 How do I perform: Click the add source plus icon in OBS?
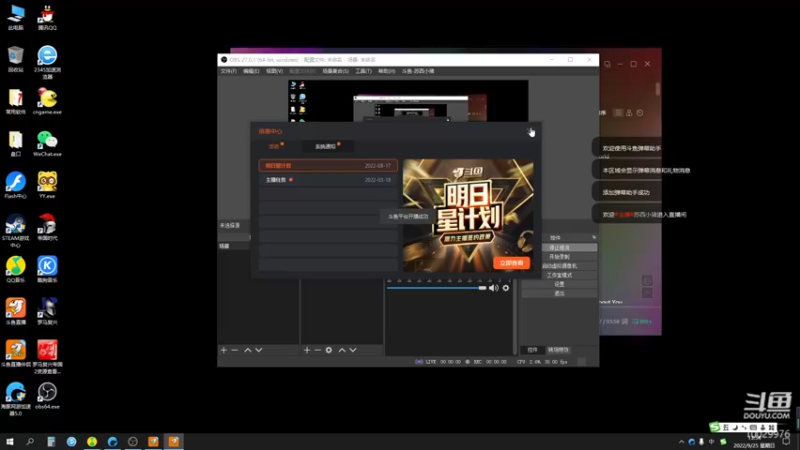pos(307,350)
